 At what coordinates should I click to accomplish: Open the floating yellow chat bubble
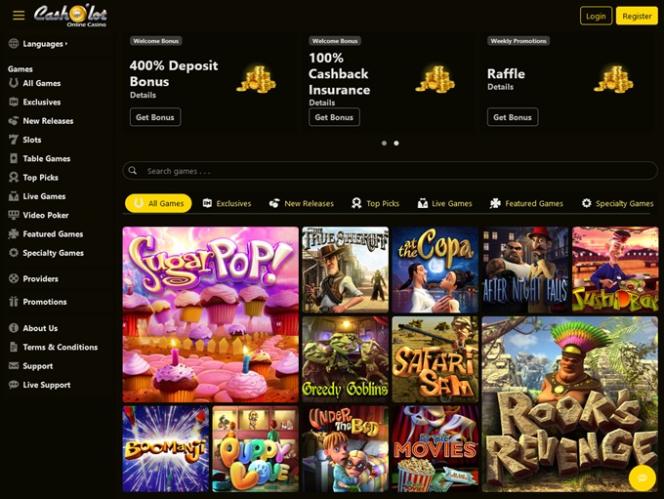pos(642,478)
